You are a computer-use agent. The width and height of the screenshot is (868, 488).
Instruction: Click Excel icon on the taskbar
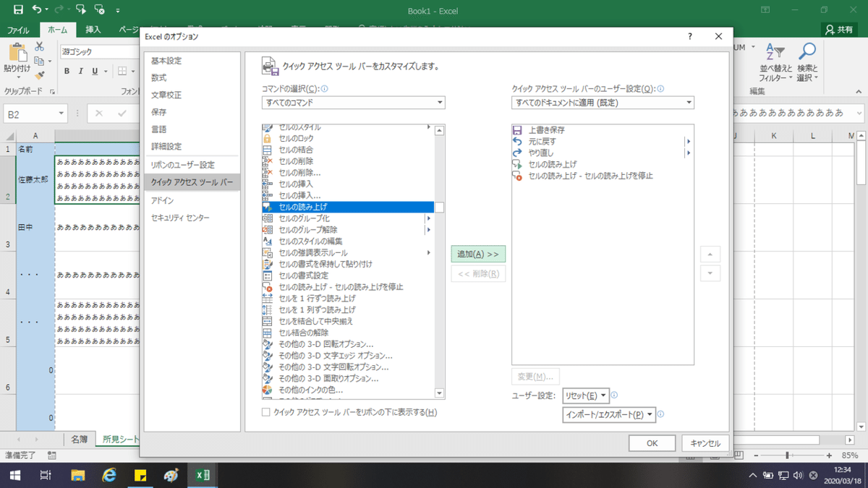203,475
